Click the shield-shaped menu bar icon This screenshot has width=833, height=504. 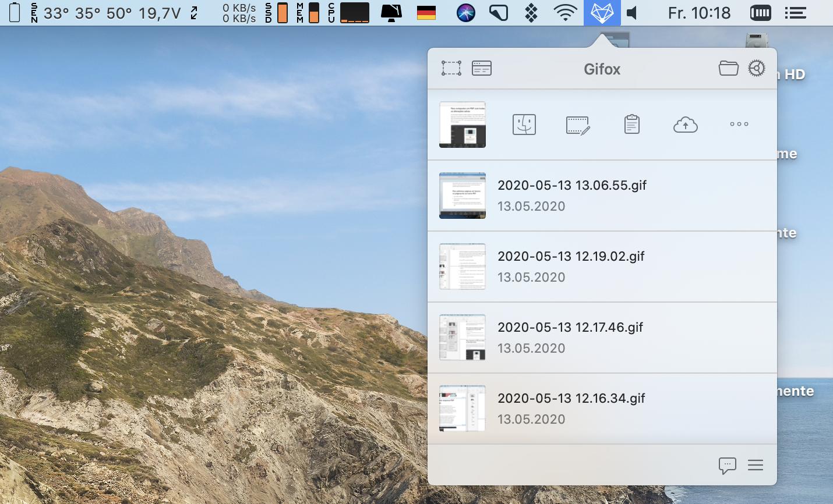(499, 13)
